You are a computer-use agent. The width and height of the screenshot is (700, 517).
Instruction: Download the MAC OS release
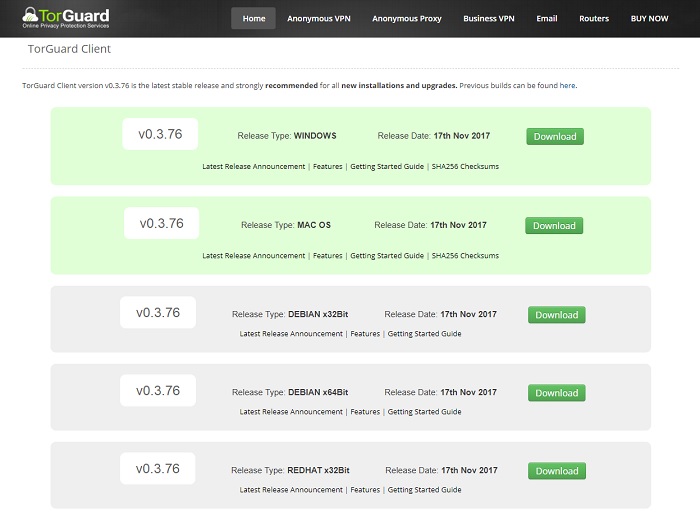pos(554,225)
